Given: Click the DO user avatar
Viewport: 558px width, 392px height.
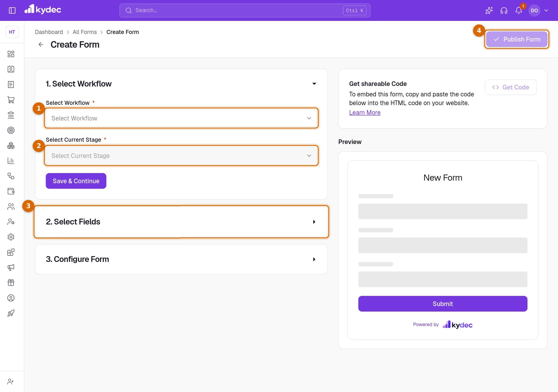Looking at the screenshot, I should click(534, 10).
